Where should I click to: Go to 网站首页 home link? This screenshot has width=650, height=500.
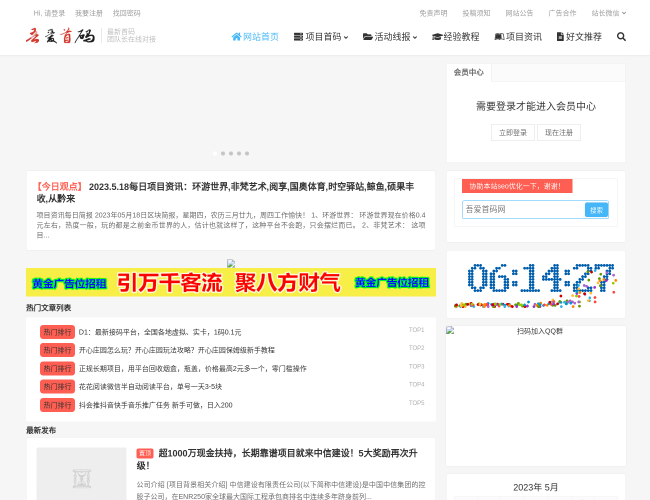tap(255, 37)
